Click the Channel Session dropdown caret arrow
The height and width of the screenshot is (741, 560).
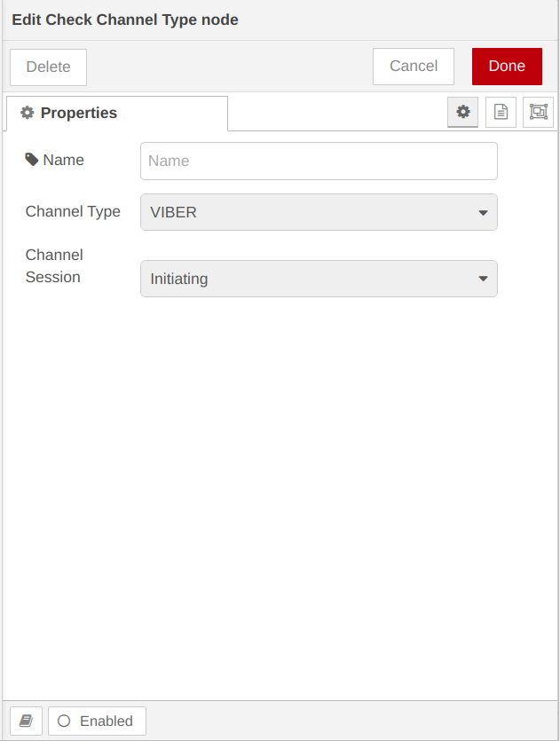pyautogui.click(x=483, y=279)
